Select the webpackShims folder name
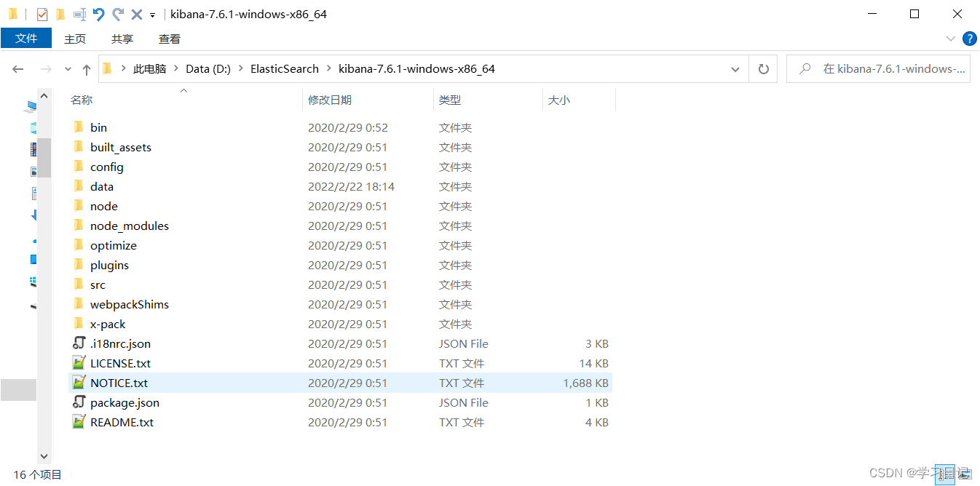Image resolution: width=980 pixels, height=486 pixels. (x=130, y=304)
